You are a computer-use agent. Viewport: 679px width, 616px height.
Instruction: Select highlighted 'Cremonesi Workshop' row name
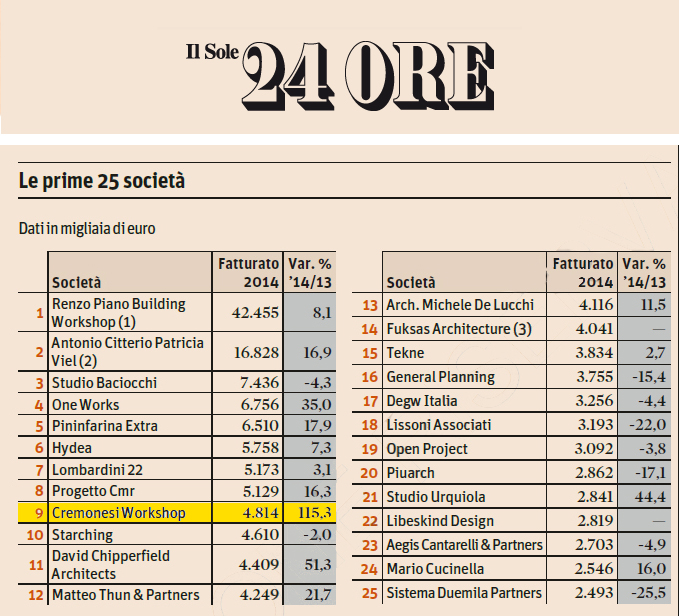tap(119, 513)
